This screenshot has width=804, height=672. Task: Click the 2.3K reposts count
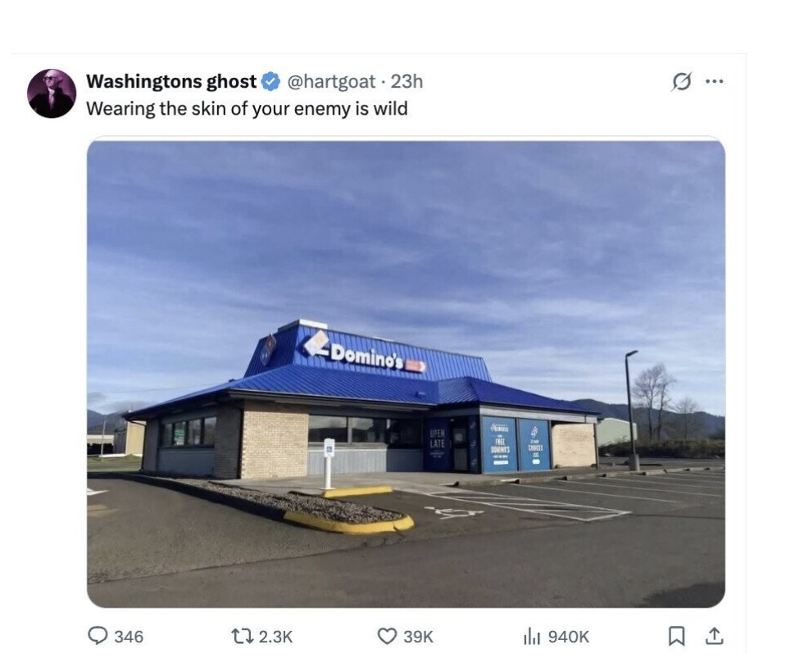(275, 637)
